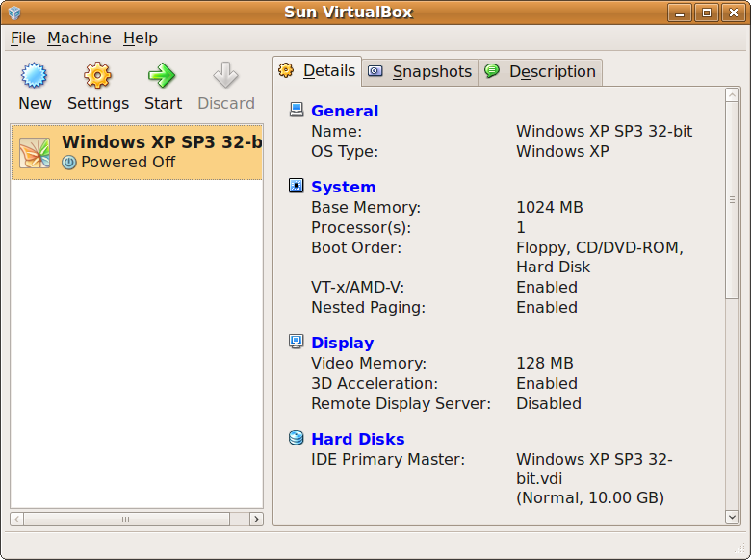
Task: Switch to the Description tab
Action: [540, 71]
